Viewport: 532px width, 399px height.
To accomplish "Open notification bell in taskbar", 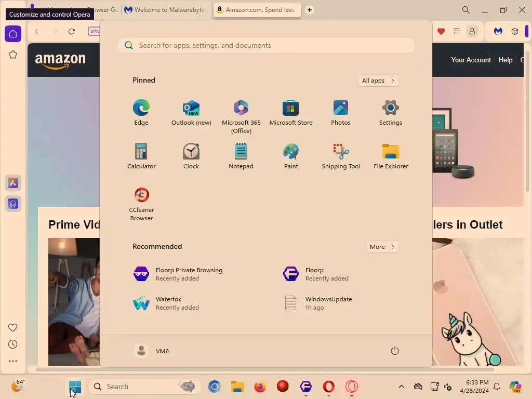I will (497, 387).
